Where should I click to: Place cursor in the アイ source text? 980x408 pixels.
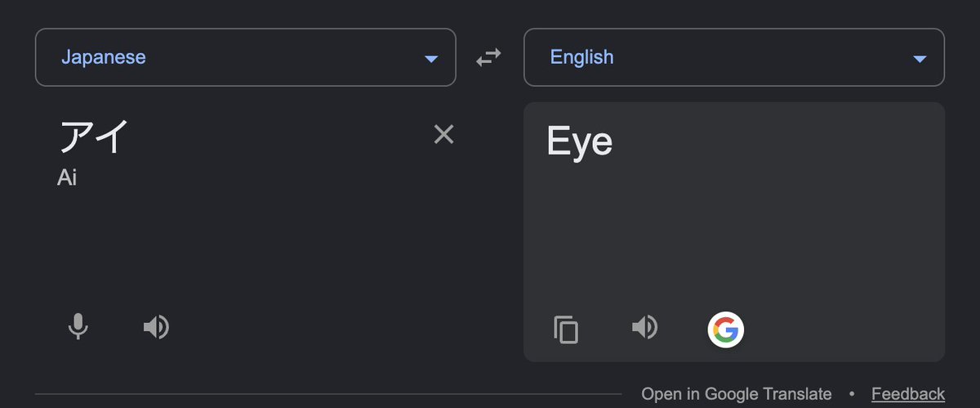[x=93, y=136]
